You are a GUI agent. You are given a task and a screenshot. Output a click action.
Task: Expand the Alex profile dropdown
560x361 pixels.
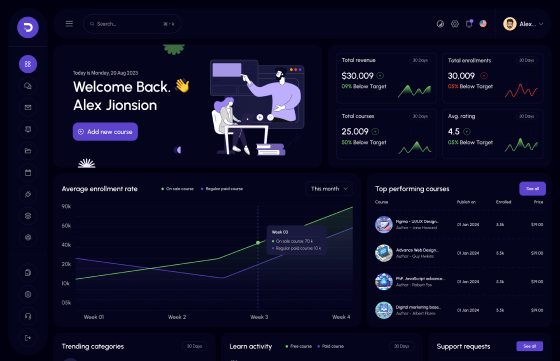click(x=523, y=24)
